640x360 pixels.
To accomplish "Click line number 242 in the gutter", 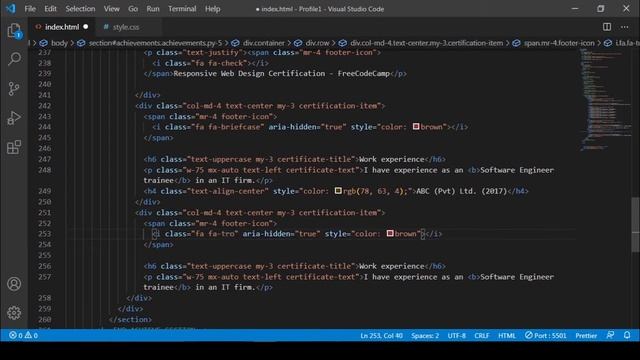I will click(44, 105).
